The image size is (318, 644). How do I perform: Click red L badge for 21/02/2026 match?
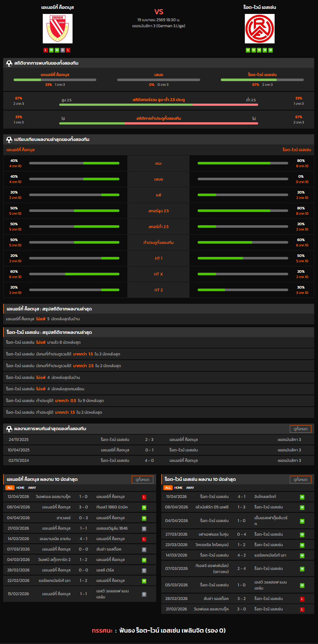[x=302, y=609]
